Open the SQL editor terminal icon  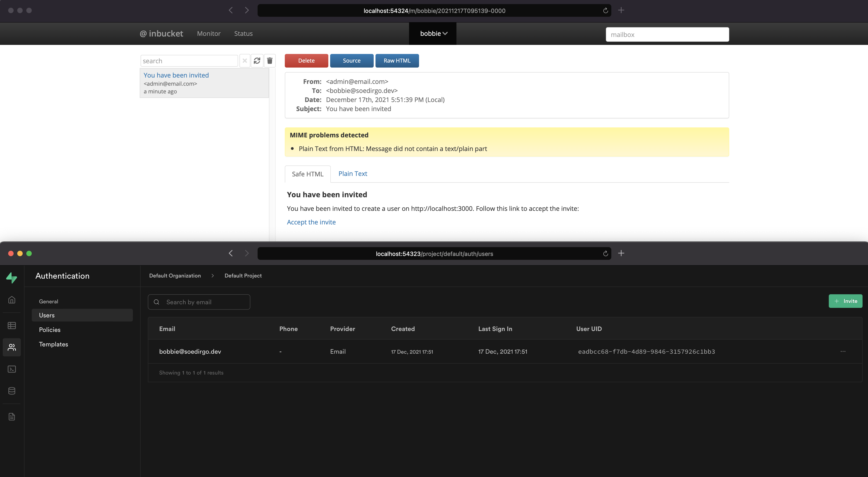point(12,369)
